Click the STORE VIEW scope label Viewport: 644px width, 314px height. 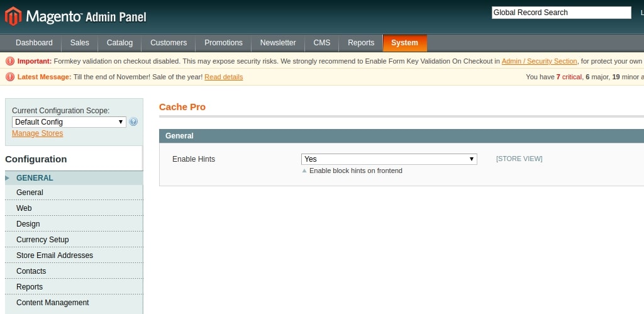click(x=519, y=159)
